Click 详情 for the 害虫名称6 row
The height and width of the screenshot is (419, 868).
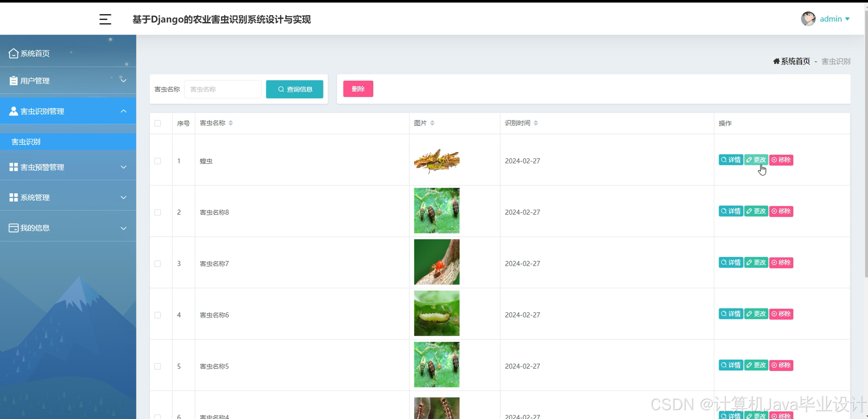[x=731, y=314]
